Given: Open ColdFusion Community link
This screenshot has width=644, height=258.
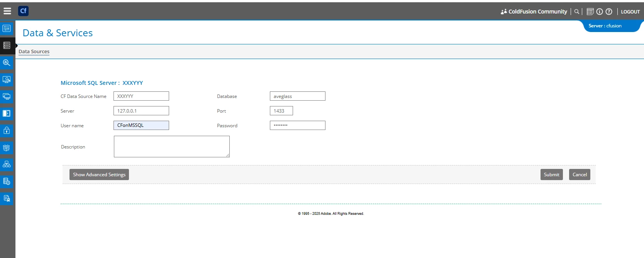Looking at the screenshot, I should click(538, 12).
